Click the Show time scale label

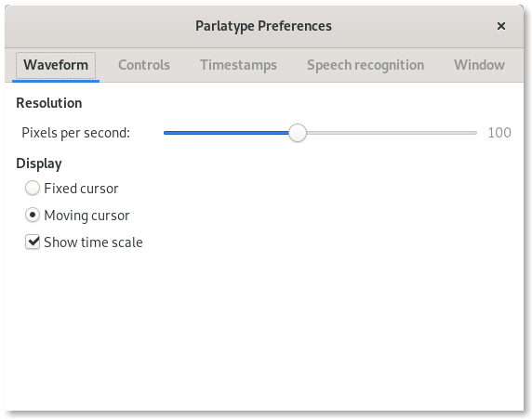click(x=93, y=242)
